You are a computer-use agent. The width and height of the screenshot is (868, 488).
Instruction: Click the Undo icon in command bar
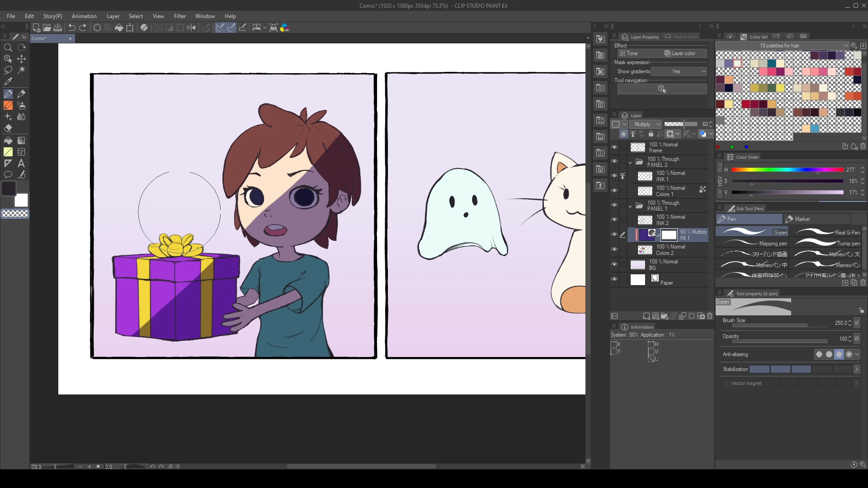[71, 28]
